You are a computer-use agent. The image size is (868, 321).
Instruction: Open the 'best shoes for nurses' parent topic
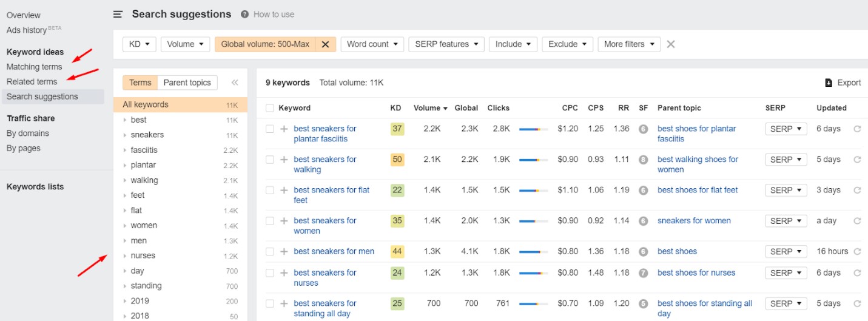point(696,273)
